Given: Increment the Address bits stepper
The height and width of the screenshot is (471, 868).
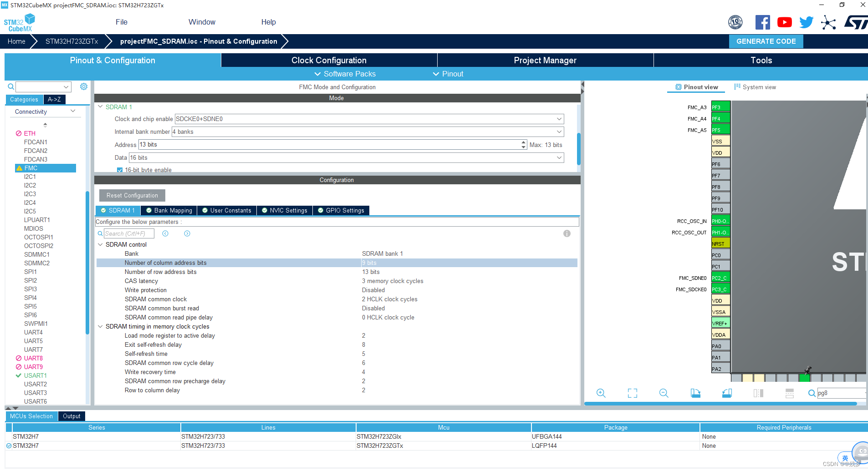Looking at the screenshot, I should pyautogui.click(x=523, y=142).
